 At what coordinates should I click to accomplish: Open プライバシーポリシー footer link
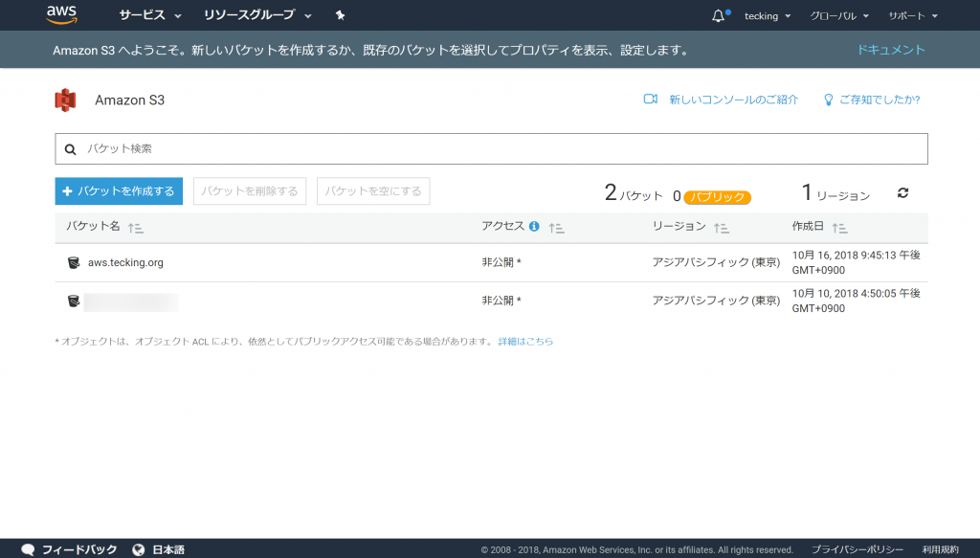857,550
